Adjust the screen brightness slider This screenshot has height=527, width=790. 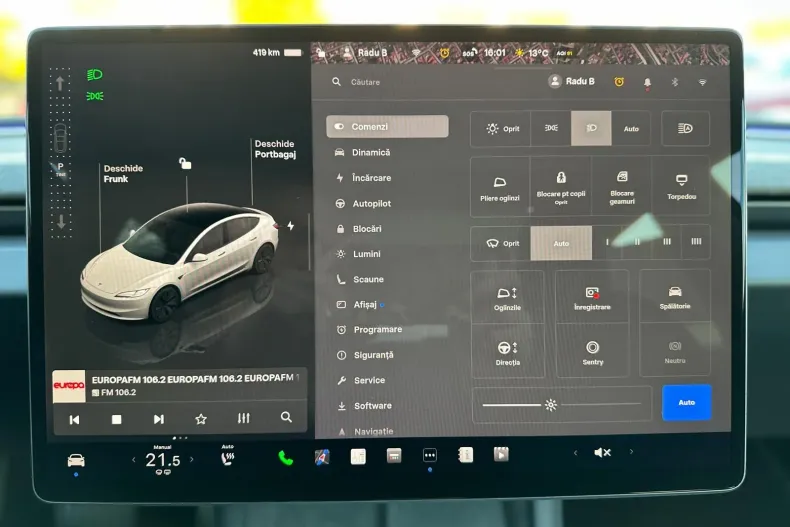[x=562, y=404]
